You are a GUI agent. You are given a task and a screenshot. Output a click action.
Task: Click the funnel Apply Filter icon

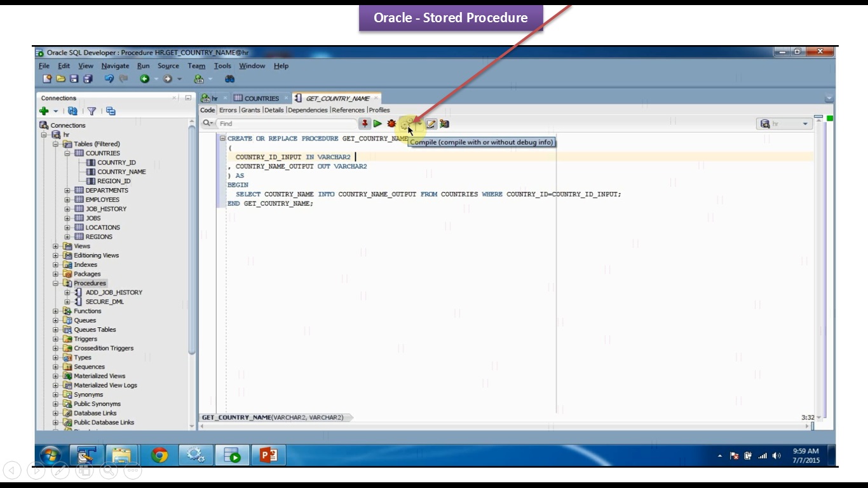point(92,111)
